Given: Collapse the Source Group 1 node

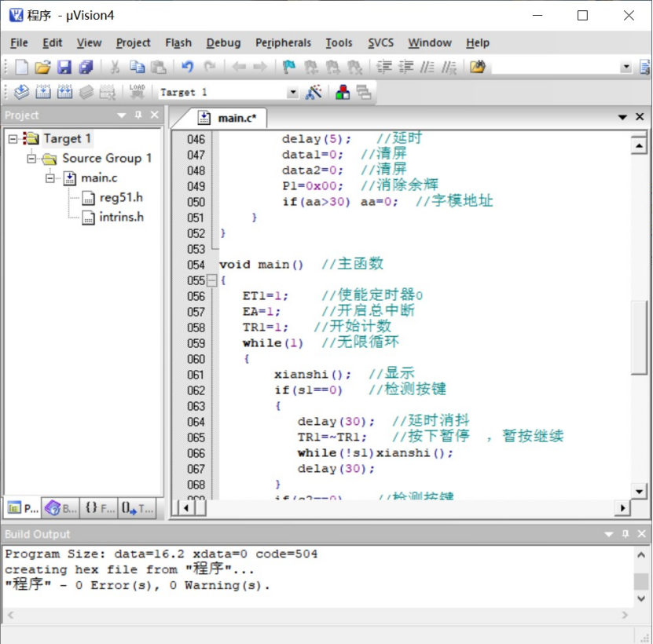Looking at the screenshot, I should point(31,159).
